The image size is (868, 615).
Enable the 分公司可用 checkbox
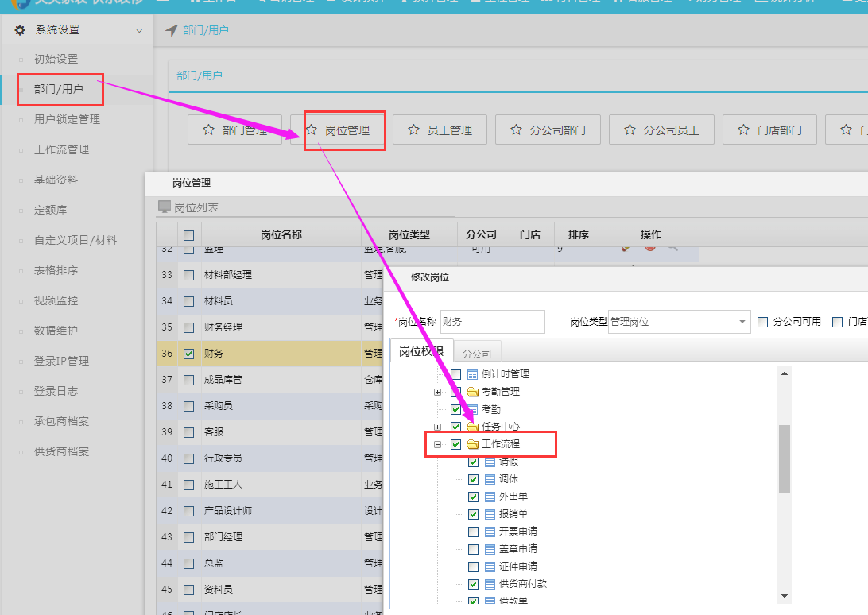point(764,321)
